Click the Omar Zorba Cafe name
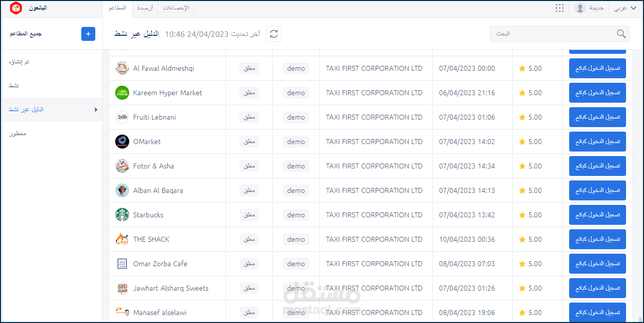Screen dimensions: 644x323 160,264
